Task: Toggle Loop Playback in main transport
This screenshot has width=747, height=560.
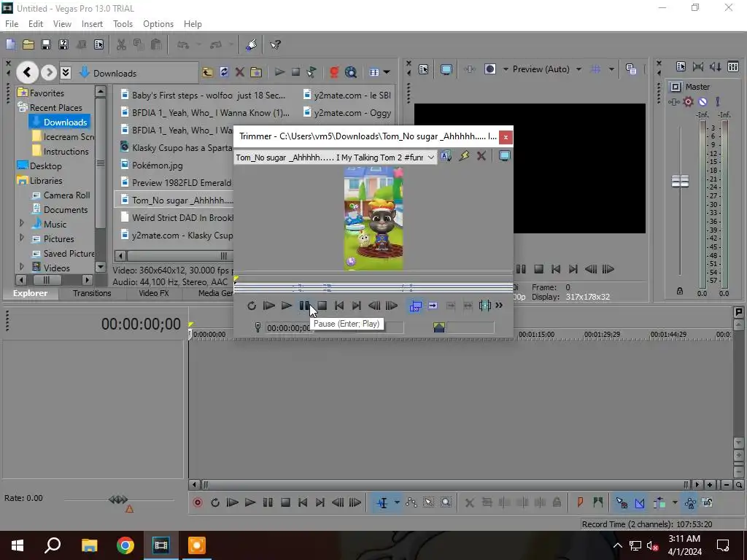Action: (x=215, y=503)
